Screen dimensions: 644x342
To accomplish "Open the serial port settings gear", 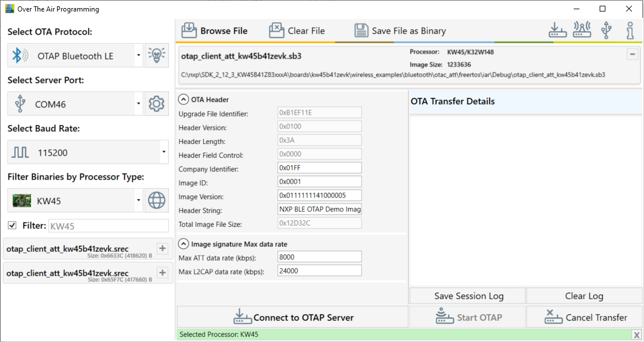I will 156,104.
